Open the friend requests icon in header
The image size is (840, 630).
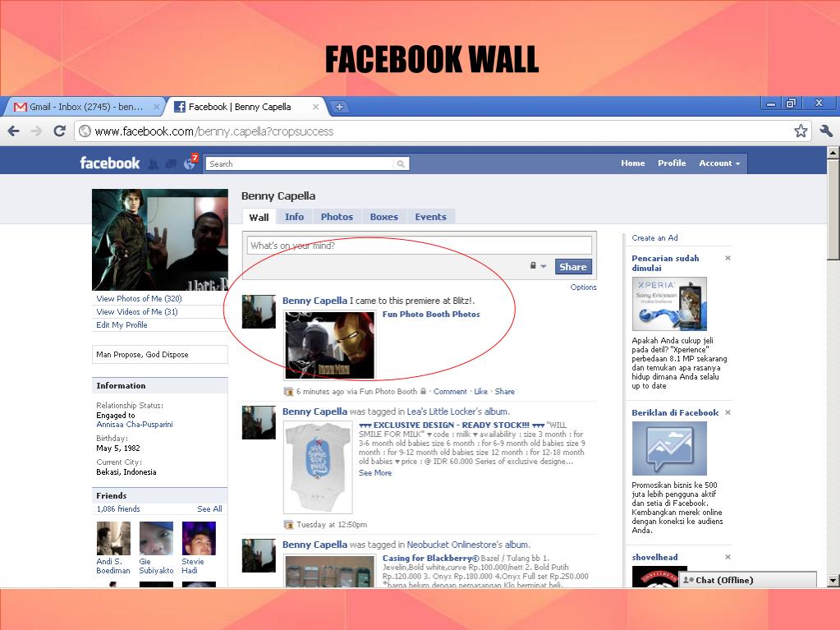[x=154, y=164]
